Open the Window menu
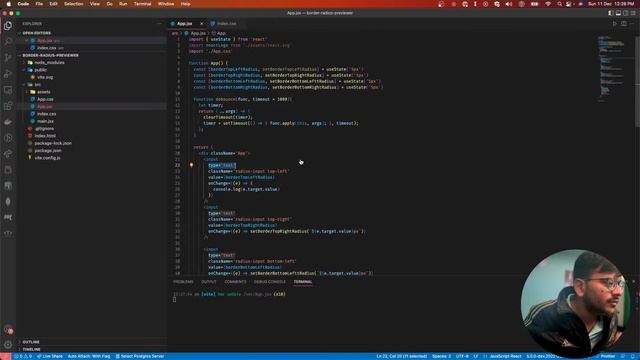Image resolution: width=640 pixels, height=360 pixels. 166,4
